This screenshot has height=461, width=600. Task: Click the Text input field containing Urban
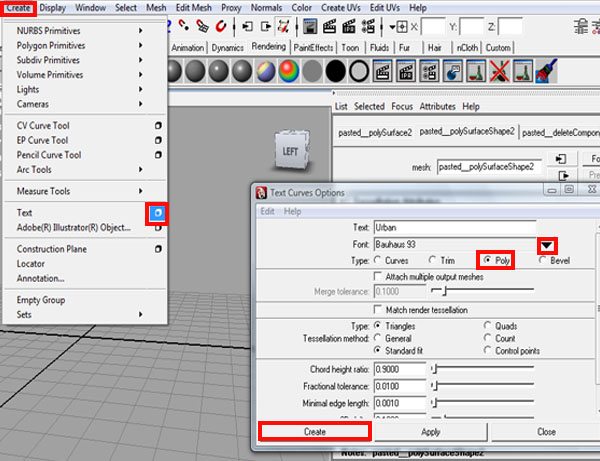click(x=455, y=228)
